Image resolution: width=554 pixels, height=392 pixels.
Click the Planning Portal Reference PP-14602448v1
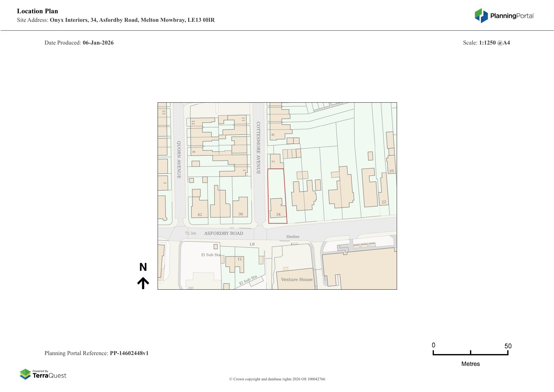[129, 353]
